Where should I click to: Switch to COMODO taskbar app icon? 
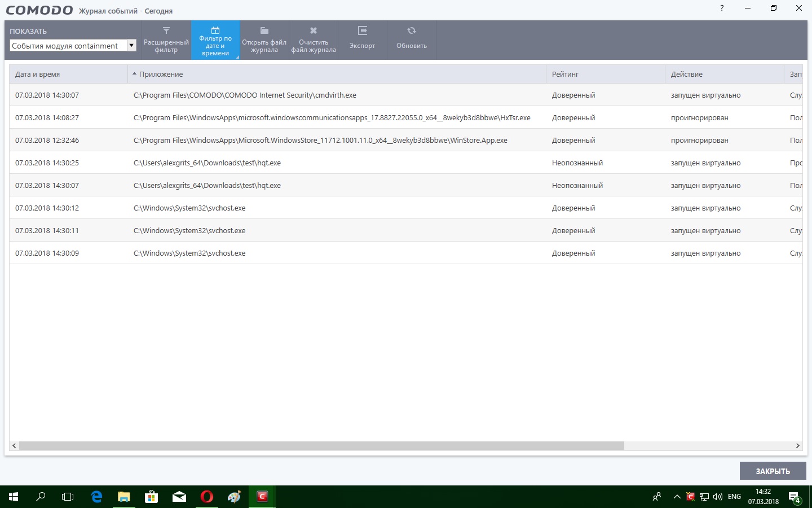[262, 497]
